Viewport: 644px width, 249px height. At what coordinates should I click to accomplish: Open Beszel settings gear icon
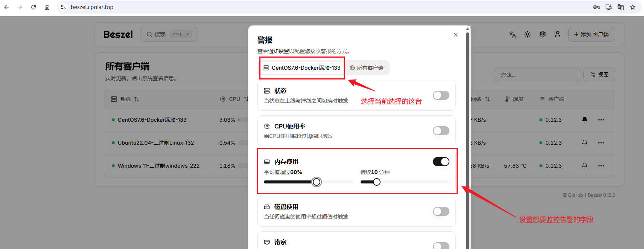pyautogui.click(x=542, y=34)
